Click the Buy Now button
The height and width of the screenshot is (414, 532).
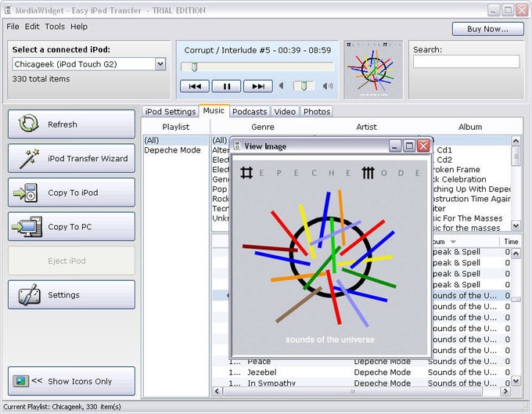coord(488,29)
